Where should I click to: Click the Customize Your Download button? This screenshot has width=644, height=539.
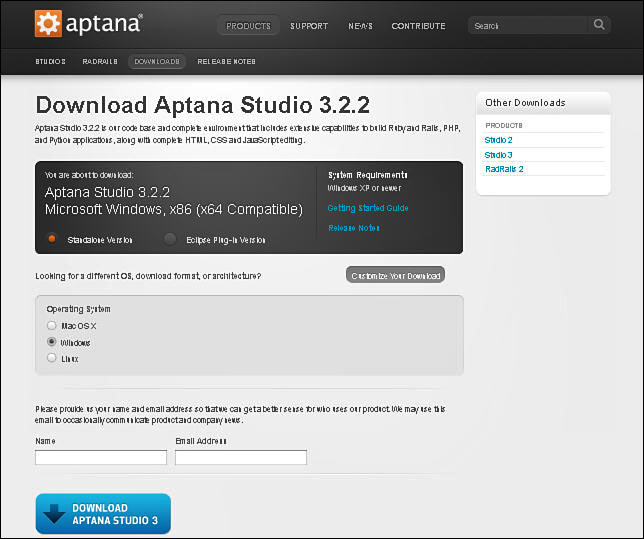(x=395, y=275)
